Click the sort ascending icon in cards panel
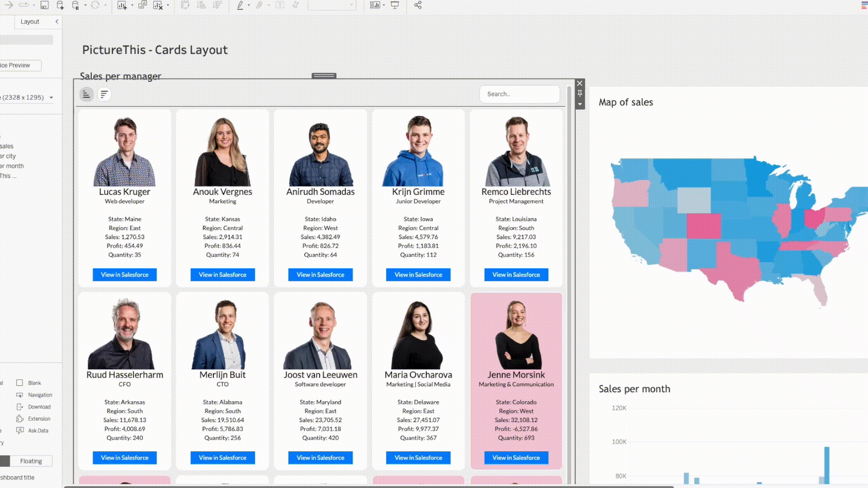Viewport: 868px width, 488px height. (x=86, y=94)
